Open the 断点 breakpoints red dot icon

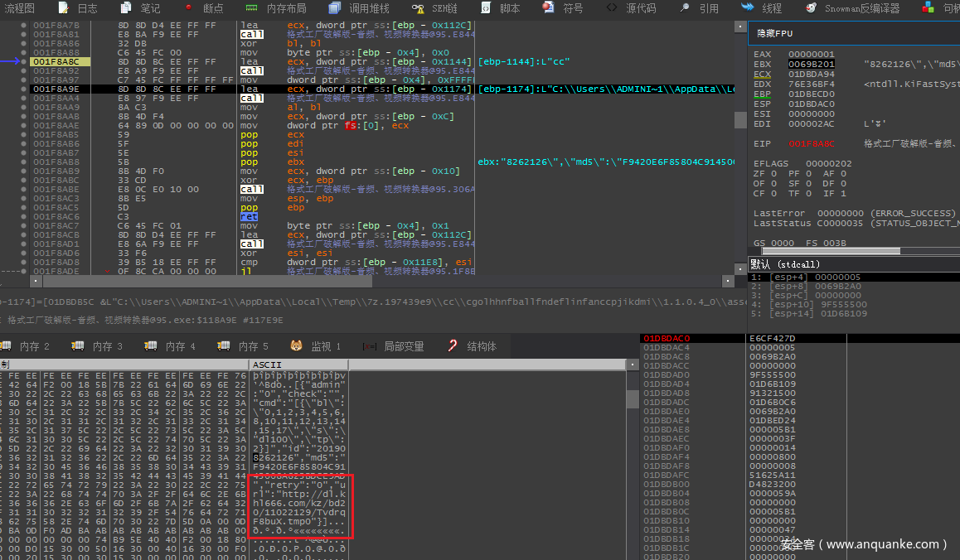(188, 7)
